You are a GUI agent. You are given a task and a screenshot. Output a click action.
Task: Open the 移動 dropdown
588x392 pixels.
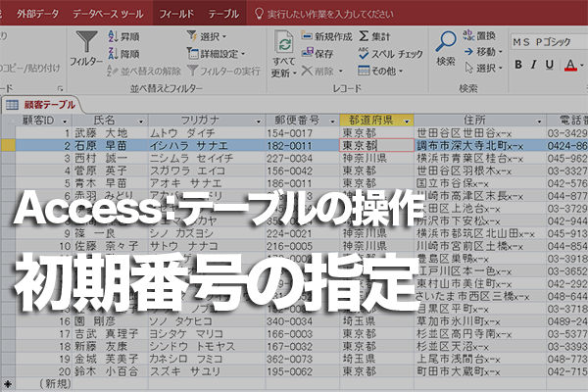point(483,51)
